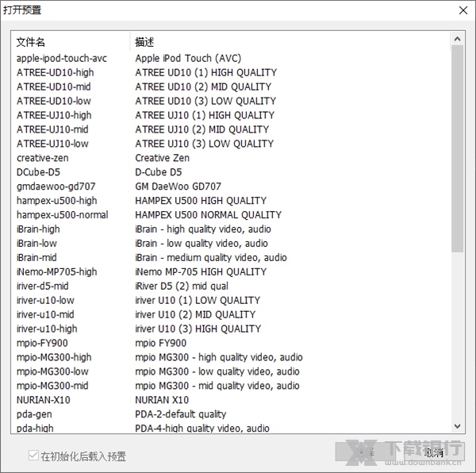
Task: Select the DCube-D5 preset
Action: point(38,172)
